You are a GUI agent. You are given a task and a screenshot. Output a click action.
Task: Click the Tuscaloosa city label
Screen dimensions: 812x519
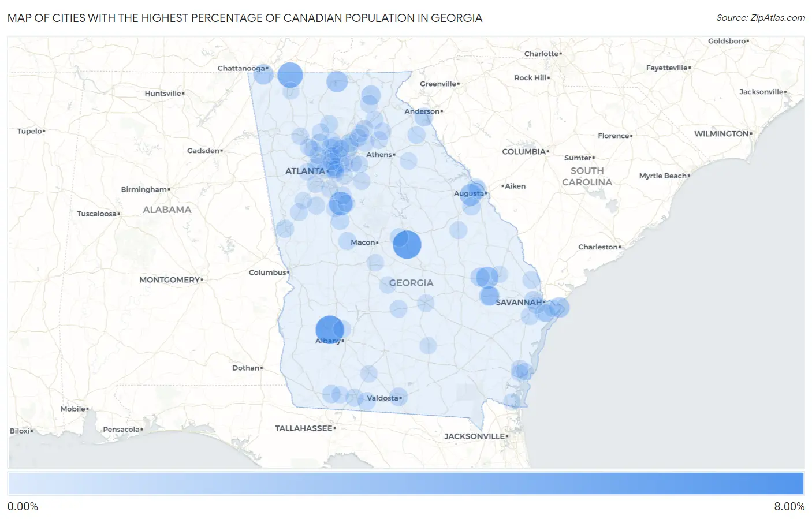tap(97, 214)
